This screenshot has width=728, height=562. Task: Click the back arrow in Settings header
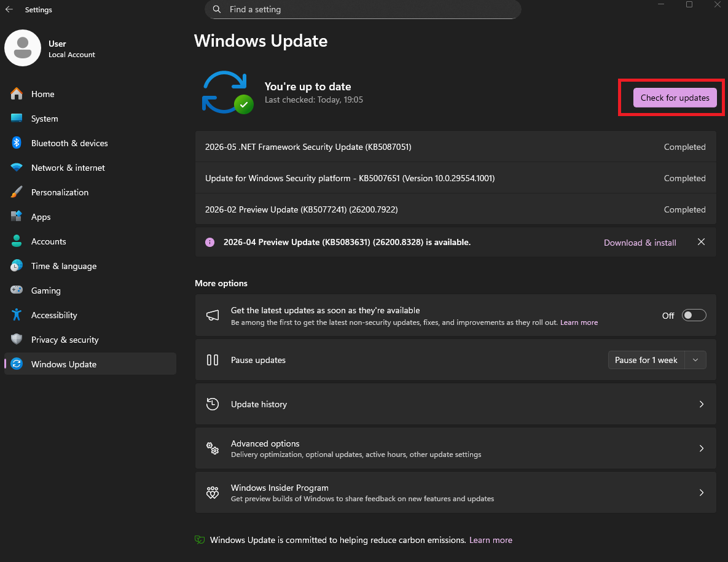[9, 9]
